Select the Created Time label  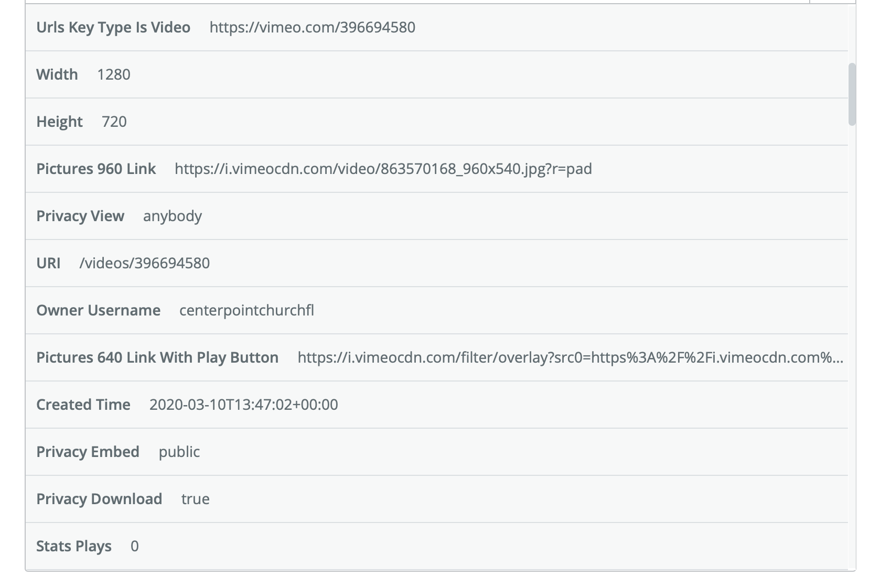click(83, 405)
